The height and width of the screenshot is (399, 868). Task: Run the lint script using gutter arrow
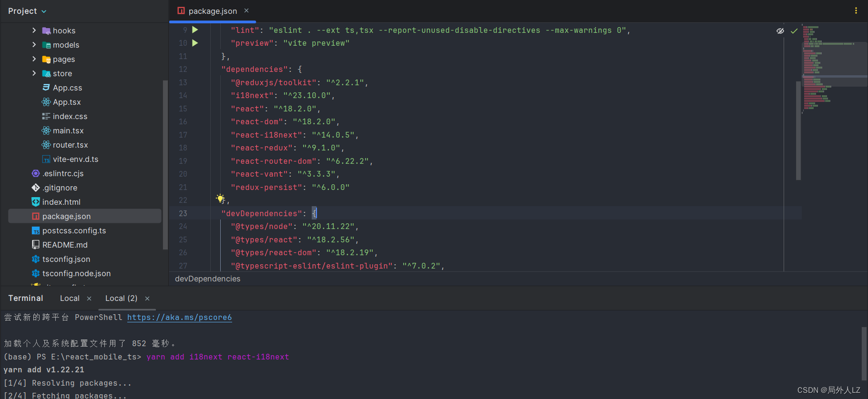[195, 30]
